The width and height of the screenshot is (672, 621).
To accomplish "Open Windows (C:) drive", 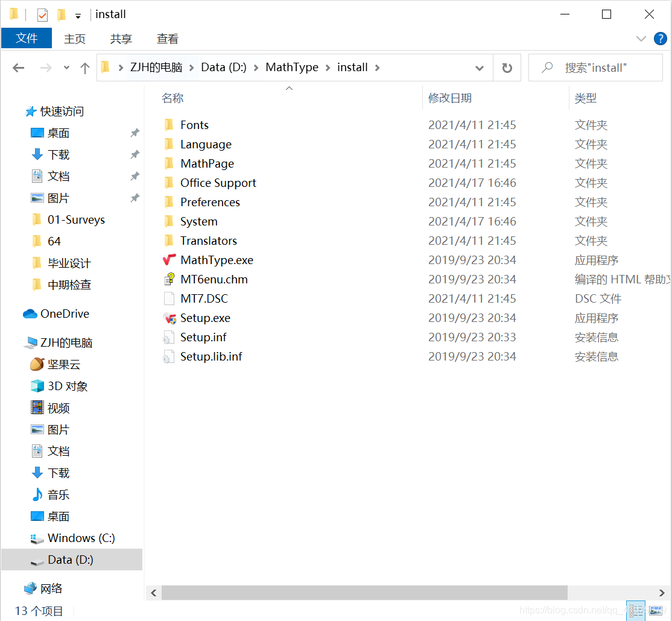I will (73, 538).
